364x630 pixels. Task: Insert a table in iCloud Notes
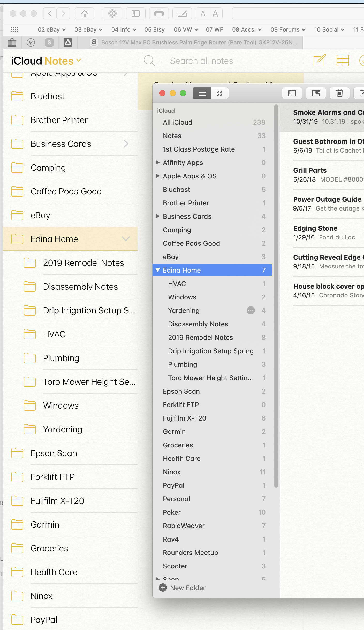click(343, 61)
